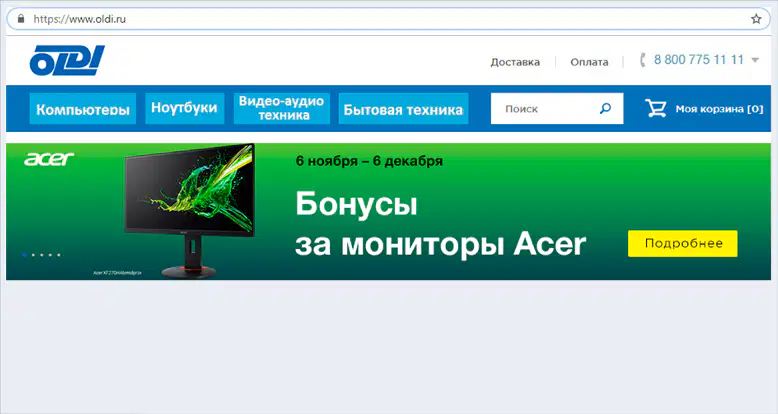Select the first banner slide dot
The image size is (778, 414).
pyautogui.click(x=25, y=255)
